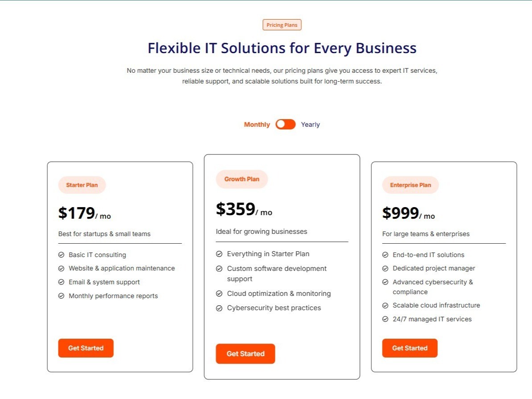
Task: Select the checkmark next to Dedicated project manager
Action: [385, 268]
